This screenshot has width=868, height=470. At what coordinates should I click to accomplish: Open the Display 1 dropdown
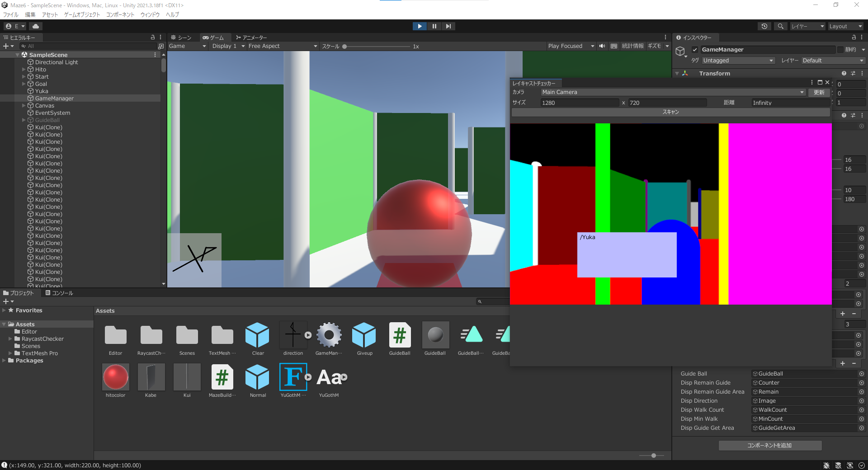pos(227,46)
